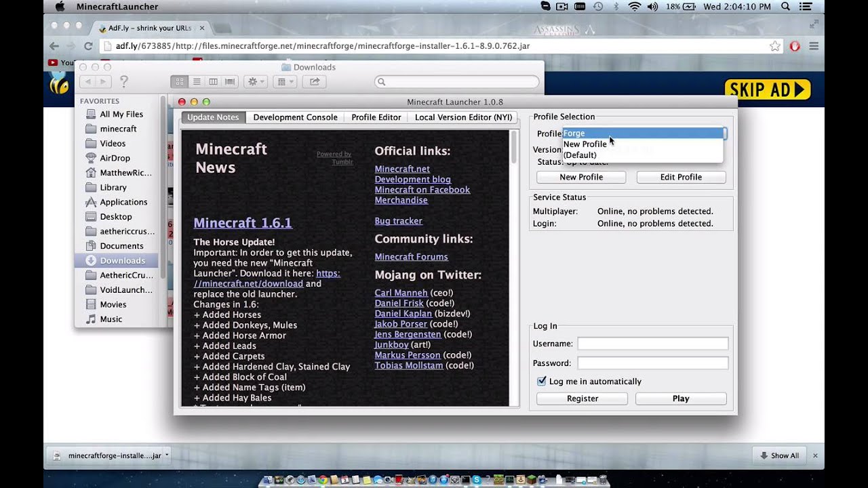Click the battery status icon
This screenshot has height=488, width=868.
tap(690, 7)
